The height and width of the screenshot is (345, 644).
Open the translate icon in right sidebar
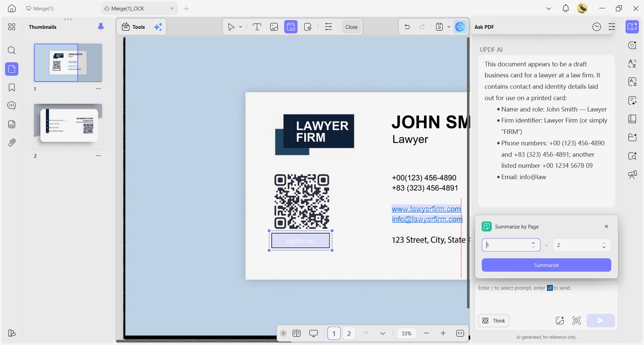[632, 63]
